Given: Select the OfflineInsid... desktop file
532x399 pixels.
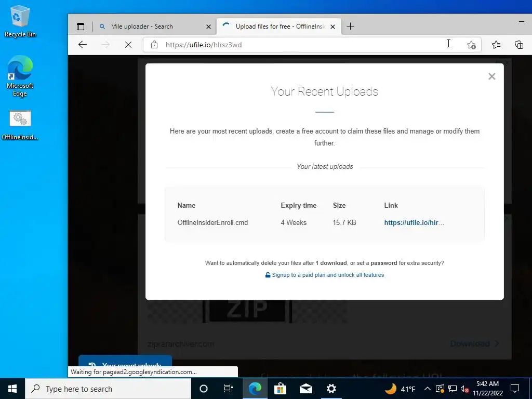Looking at the screenshot, I should (x=20, y=126).
